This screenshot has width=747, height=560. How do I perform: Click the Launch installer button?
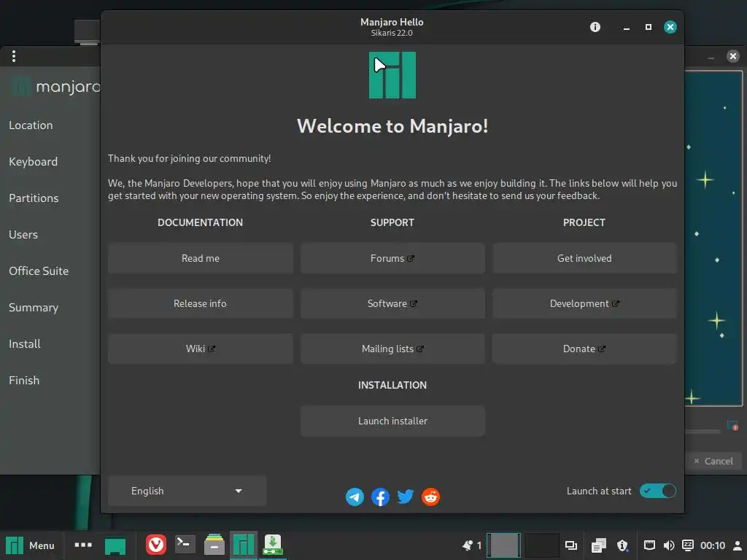tap(392, 421)
